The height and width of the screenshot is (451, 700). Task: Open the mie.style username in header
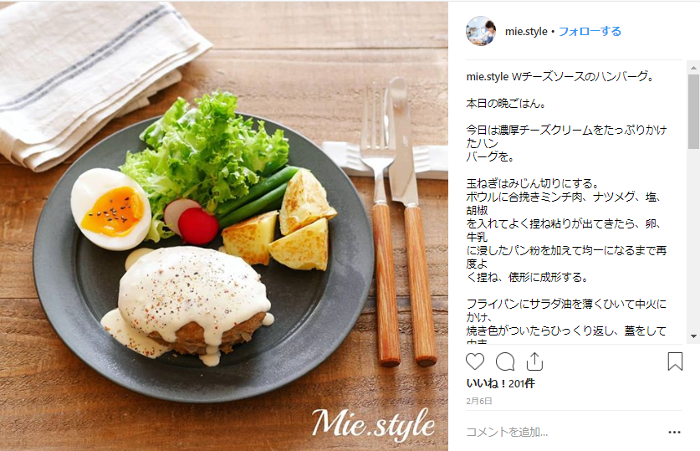[x=526, y=31]
